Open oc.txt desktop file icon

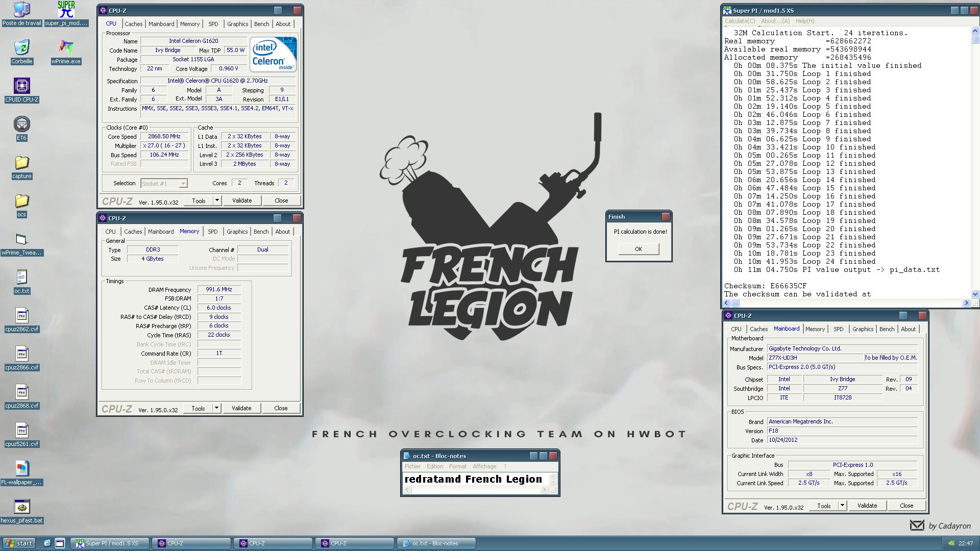point(21,282)
